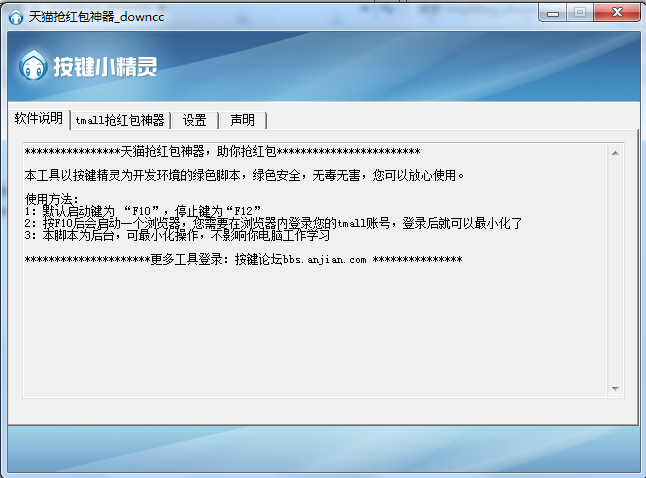This screenshot has height=478, width=646.
Task: Close the 天猫抢红包神器 window
Action: 616,12
